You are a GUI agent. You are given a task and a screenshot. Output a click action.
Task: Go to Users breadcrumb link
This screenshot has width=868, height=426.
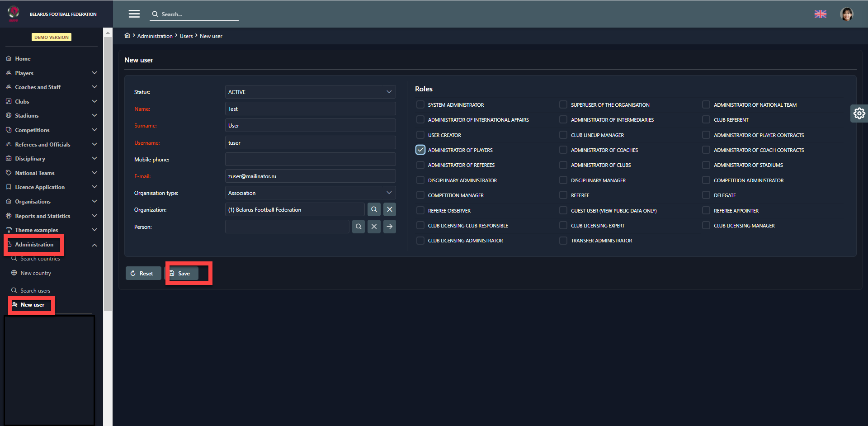(x=186, y=36)
